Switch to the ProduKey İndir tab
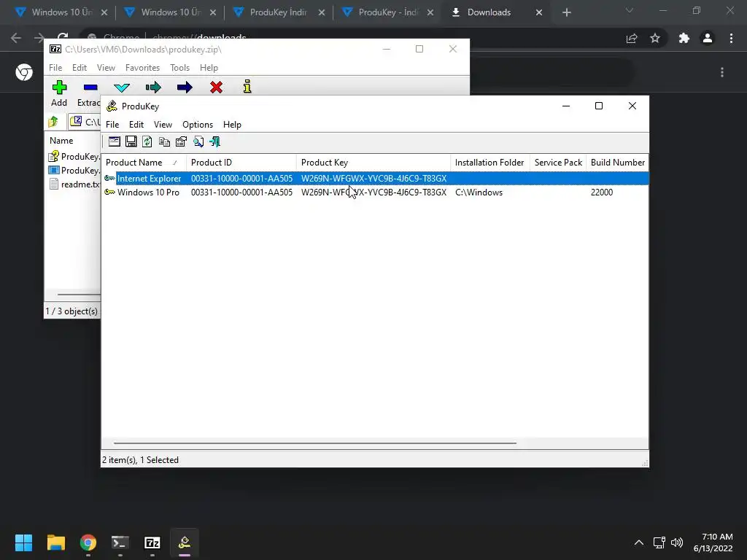The height and width of the screenshot is (560, 747). pos(278,12)
